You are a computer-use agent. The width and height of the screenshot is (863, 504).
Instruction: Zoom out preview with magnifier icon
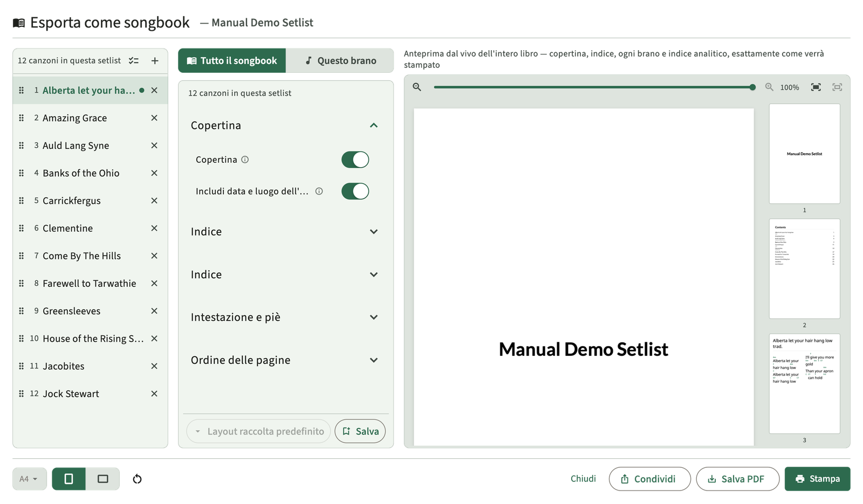click(417, 87)
